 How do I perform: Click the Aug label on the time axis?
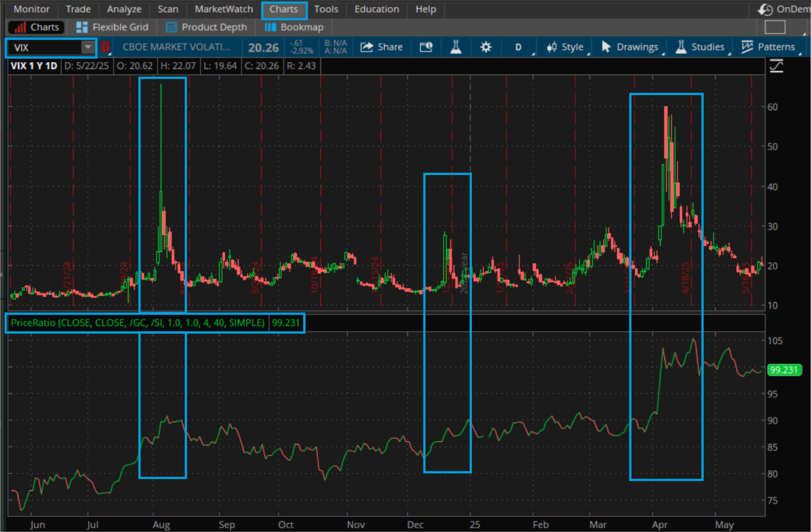point(161,525)
